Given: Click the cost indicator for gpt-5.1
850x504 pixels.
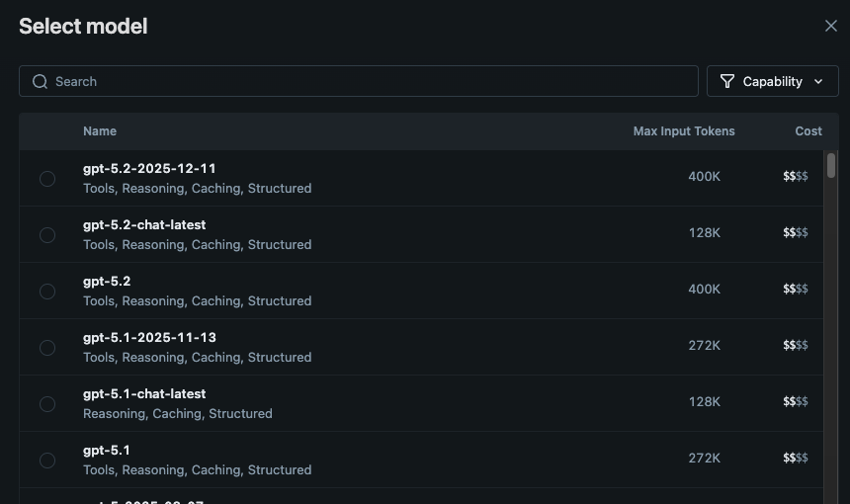Looking at the screenshot, I should 796,459.
